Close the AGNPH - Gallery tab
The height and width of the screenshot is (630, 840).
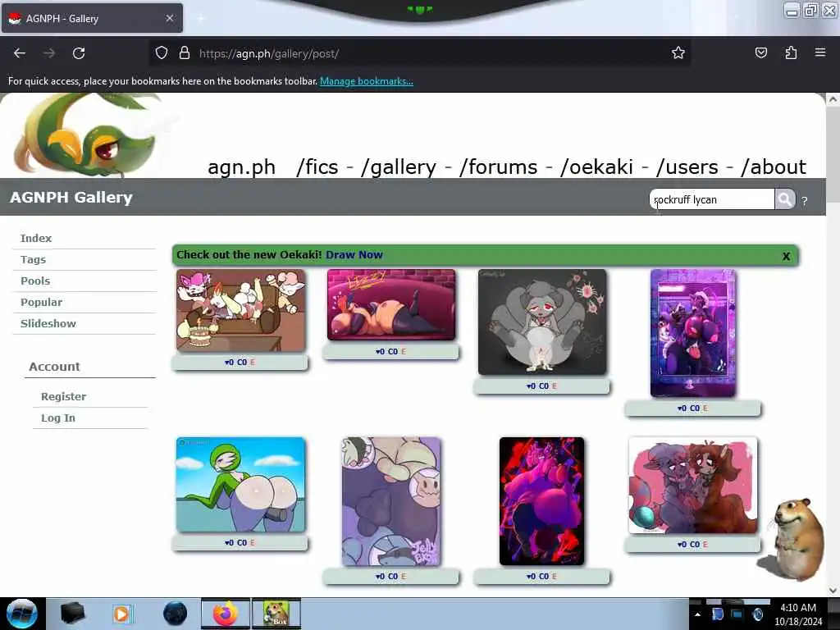point(170,18)
